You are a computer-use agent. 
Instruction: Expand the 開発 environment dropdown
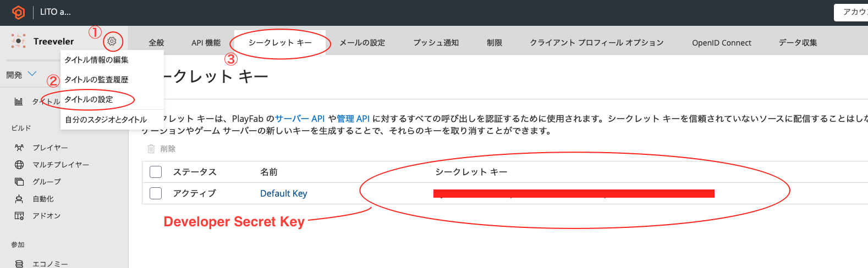click(x=21, y=75)
